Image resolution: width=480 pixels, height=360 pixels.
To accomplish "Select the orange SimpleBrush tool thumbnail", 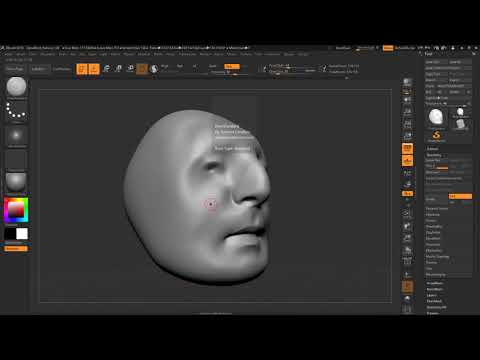I will click(x=436, y=136).
